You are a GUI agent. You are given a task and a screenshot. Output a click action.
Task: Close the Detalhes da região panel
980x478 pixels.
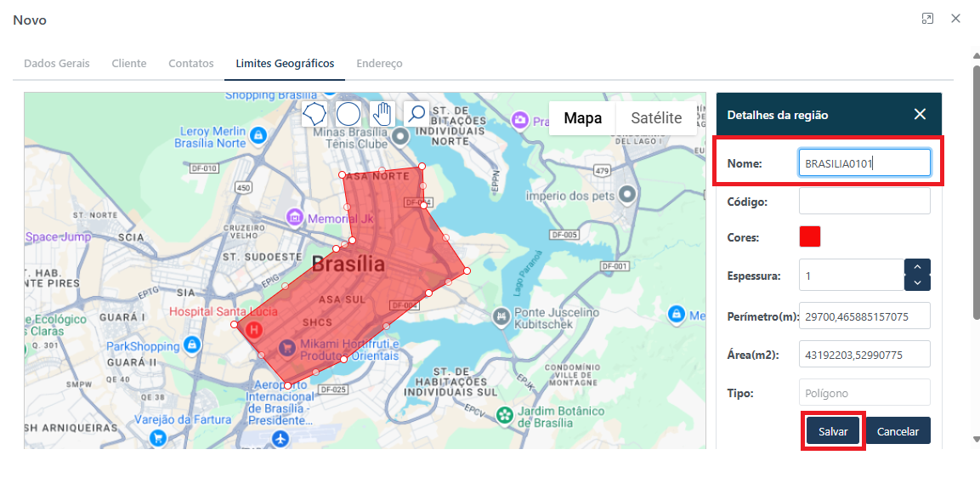coord(920,115)
